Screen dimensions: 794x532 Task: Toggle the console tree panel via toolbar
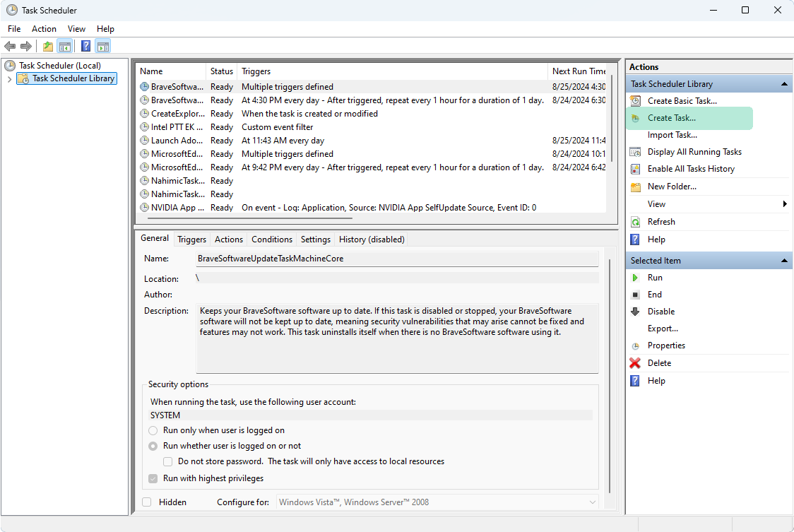pyautogui.click(x=65, y=46)
